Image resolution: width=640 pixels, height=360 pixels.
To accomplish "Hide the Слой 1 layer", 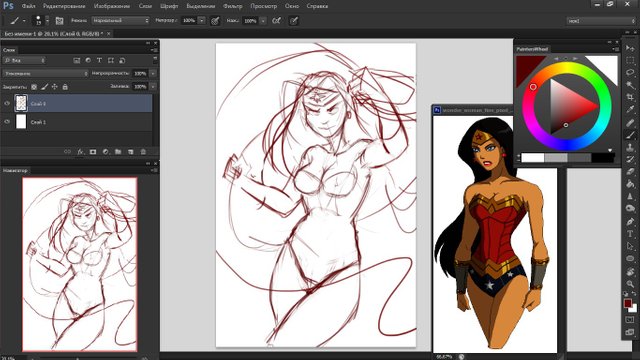I will coord(7,122).
